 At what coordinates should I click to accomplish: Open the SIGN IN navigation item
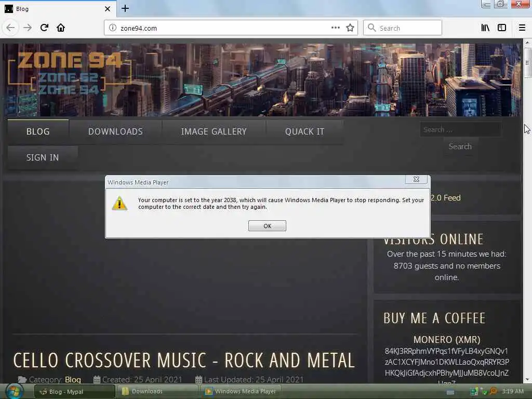pyautogui.click(x=43, y=157)
